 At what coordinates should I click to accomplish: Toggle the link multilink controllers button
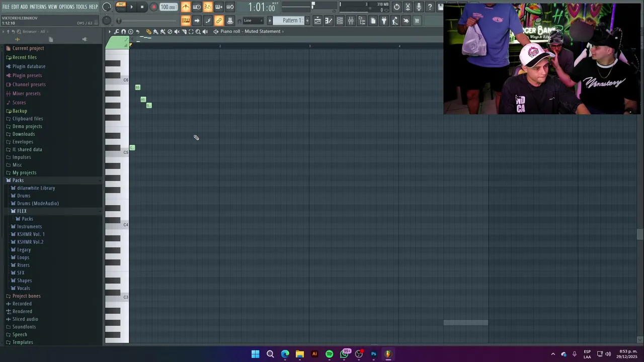tap(219, 21)
